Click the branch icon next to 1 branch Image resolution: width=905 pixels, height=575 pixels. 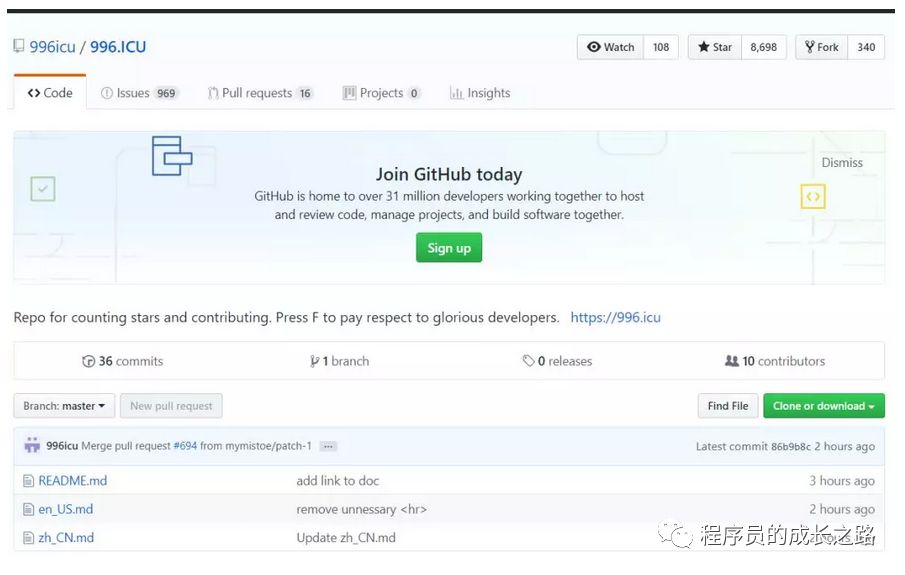pos(315,361)
